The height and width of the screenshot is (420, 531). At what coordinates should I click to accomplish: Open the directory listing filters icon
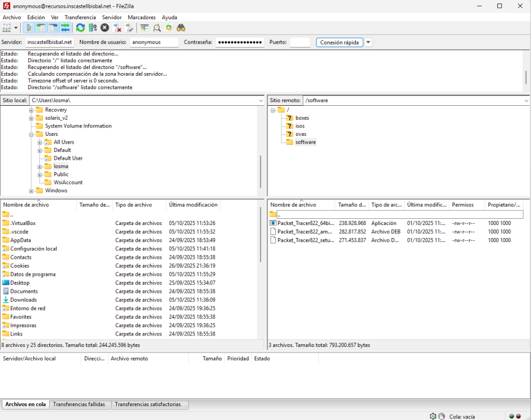(x=144, y=27)
